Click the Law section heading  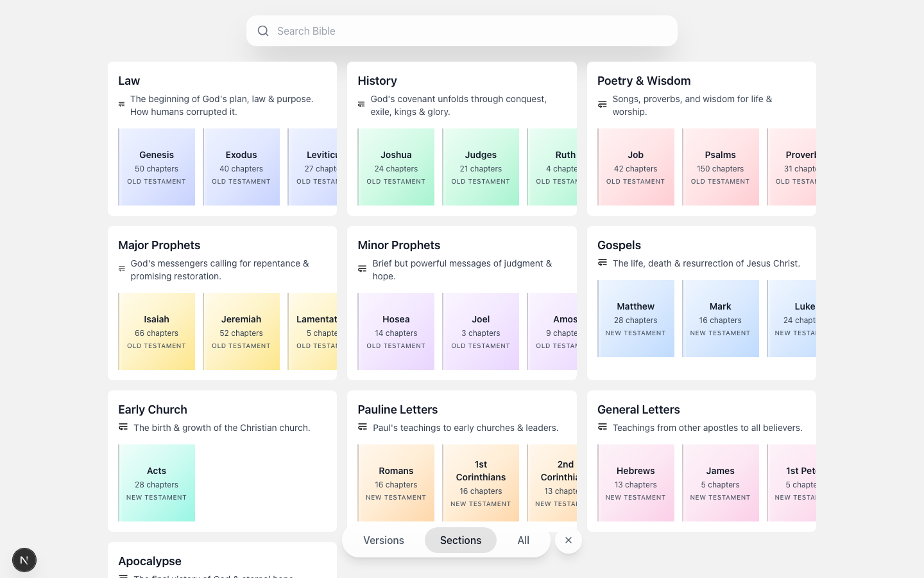129,81
